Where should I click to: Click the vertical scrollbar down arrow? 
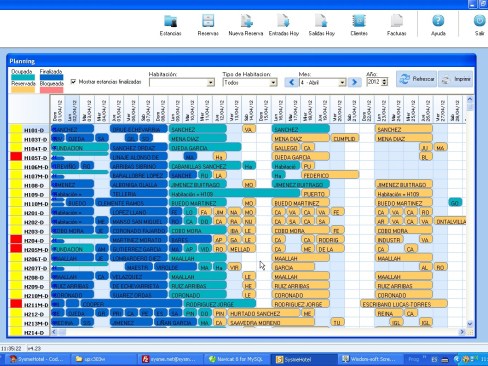click(470, 323)
